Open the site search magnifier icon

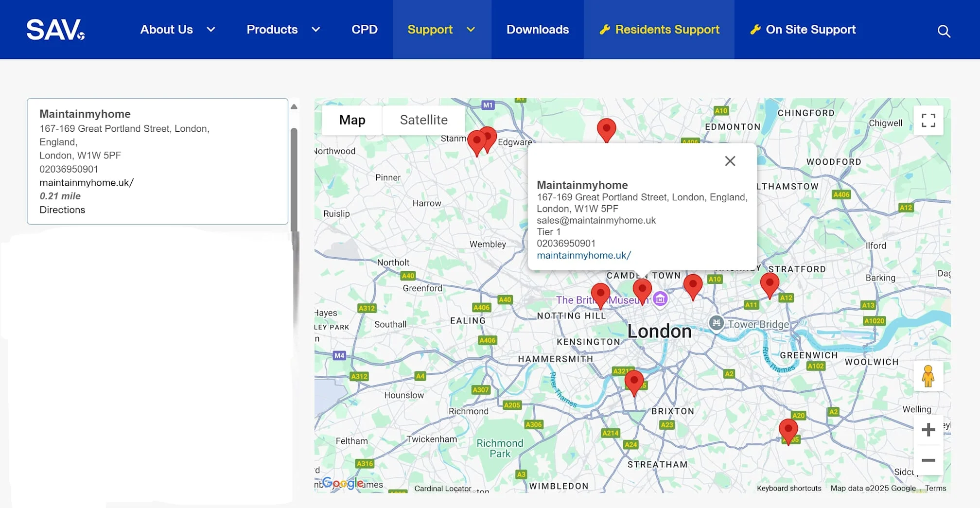(944, 31)
